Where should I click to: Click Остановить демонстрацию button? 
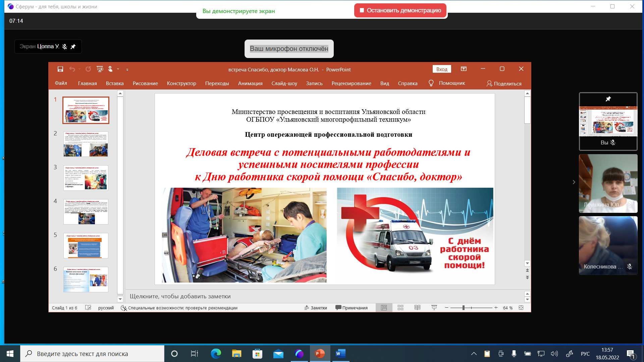tap(400, 10)
